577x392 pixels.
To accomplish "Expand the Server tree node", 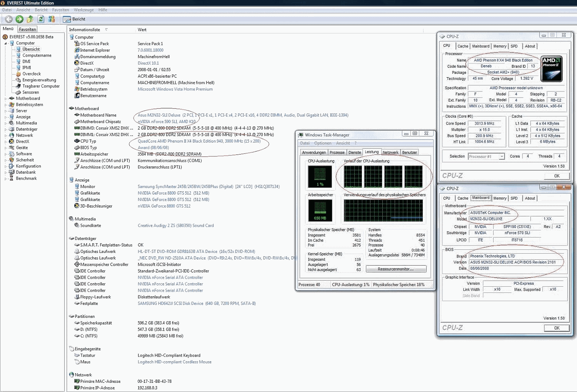I will pyautogui.click(x=6, y=111).
